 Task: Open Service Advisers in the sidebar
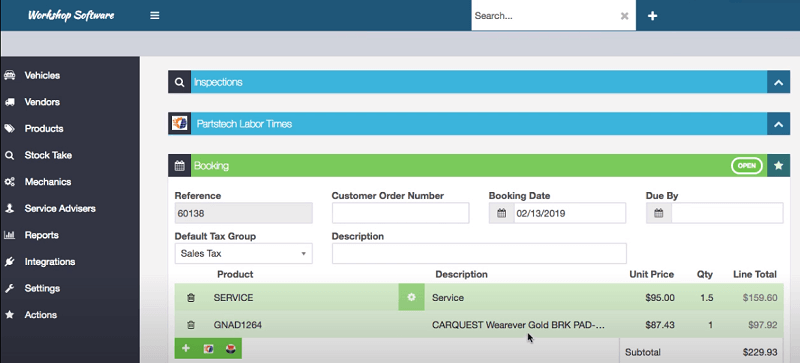pyautogui.click(x=60, y=208)
